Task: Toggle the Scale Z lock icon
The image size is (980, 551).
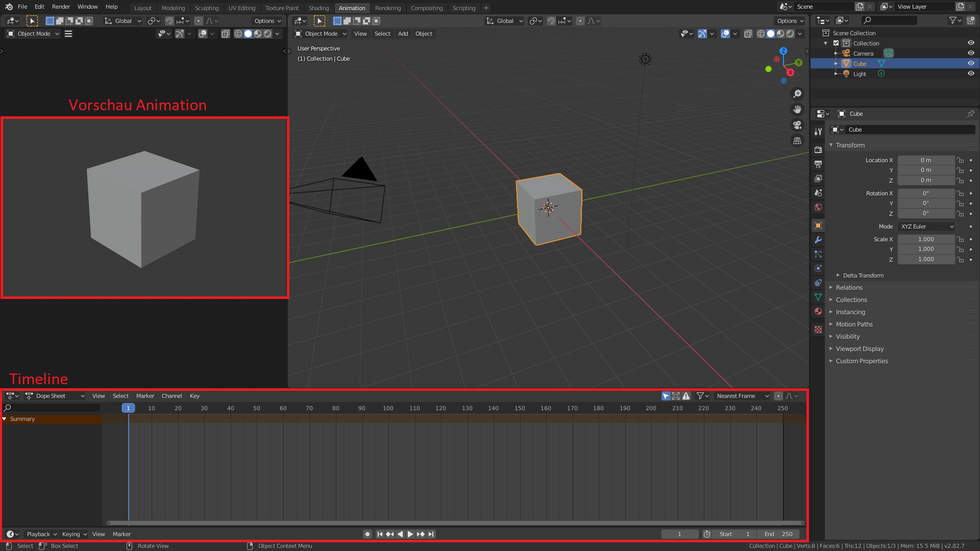Action: point(960,260)
